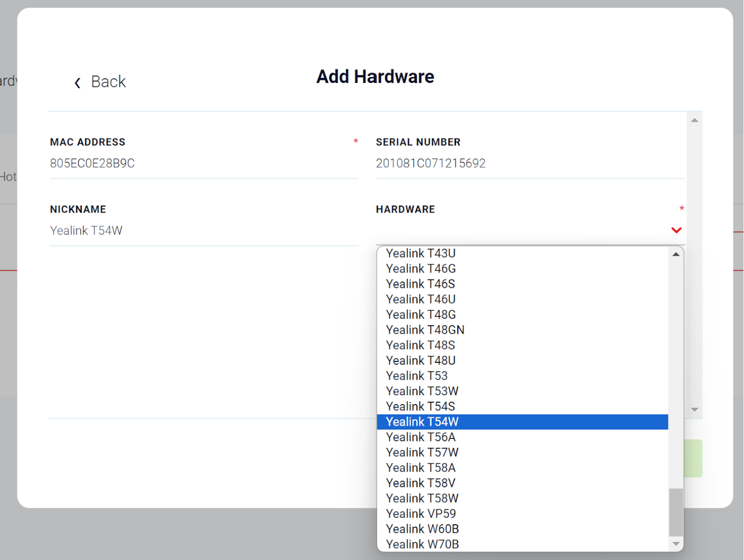Click the dropdown list scrollbar thumb
The width and height of the screenshot is (744, 560).
point(676,512)
